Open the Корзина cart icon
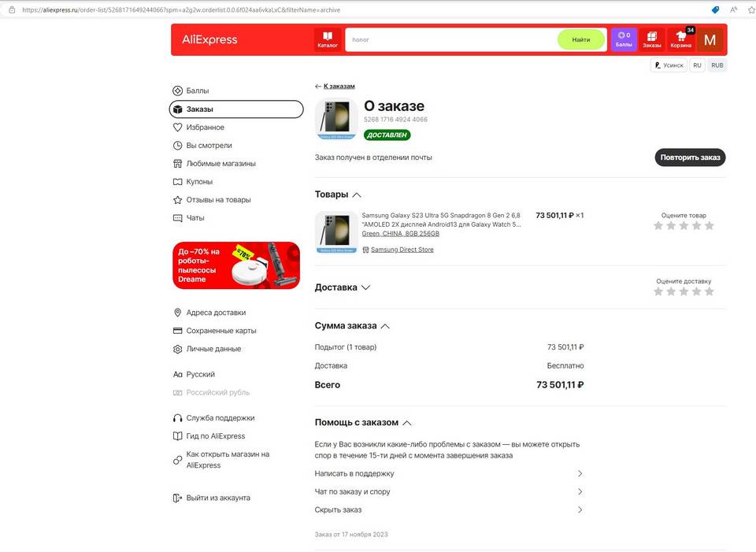The width and height of the screenshot is (756, 552). pyautogui.click(x=680, y=39)
